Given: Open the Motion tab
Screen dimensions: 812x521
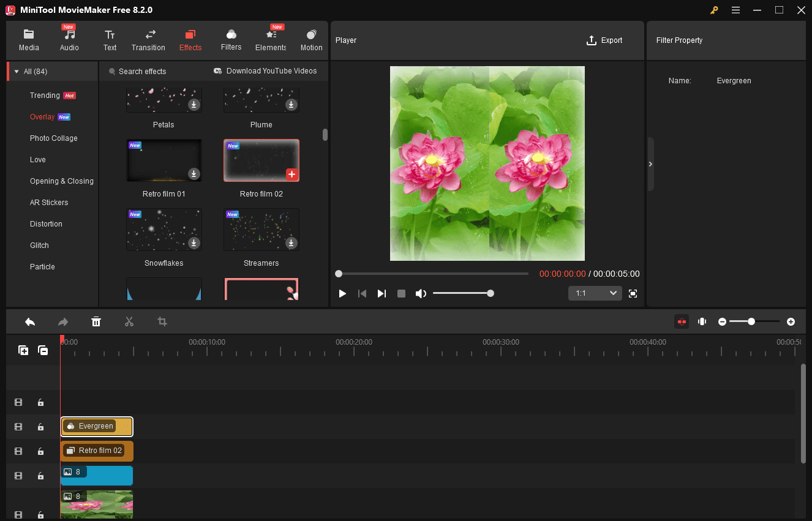Looking at the screenshot, I should (x=311, y=40).
